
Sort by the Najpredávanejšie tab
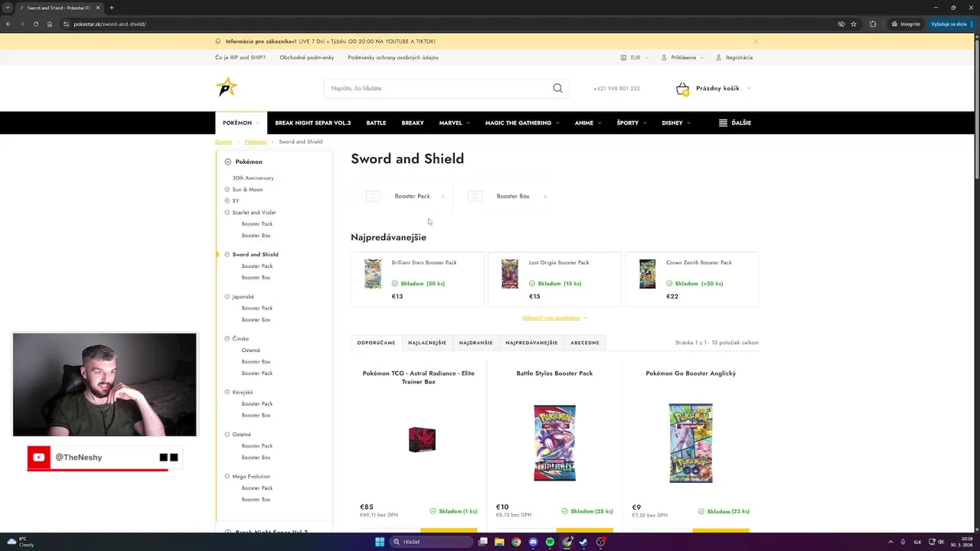531,343
